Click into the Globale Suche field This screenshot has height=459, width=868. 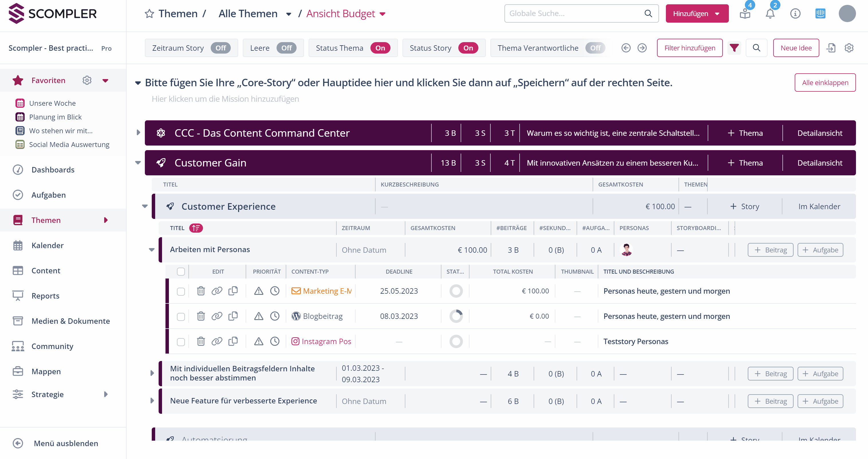(573, 13)
